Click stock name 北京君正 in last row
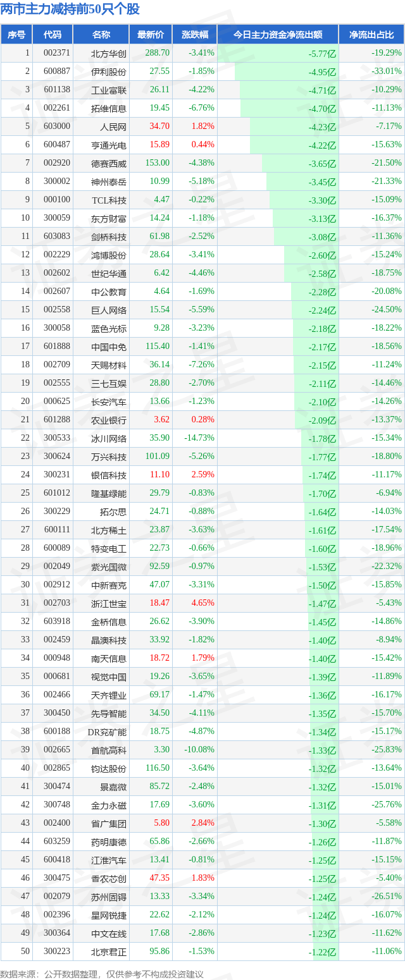The width and height of the screenshot is (405, 980). point(109,952)
